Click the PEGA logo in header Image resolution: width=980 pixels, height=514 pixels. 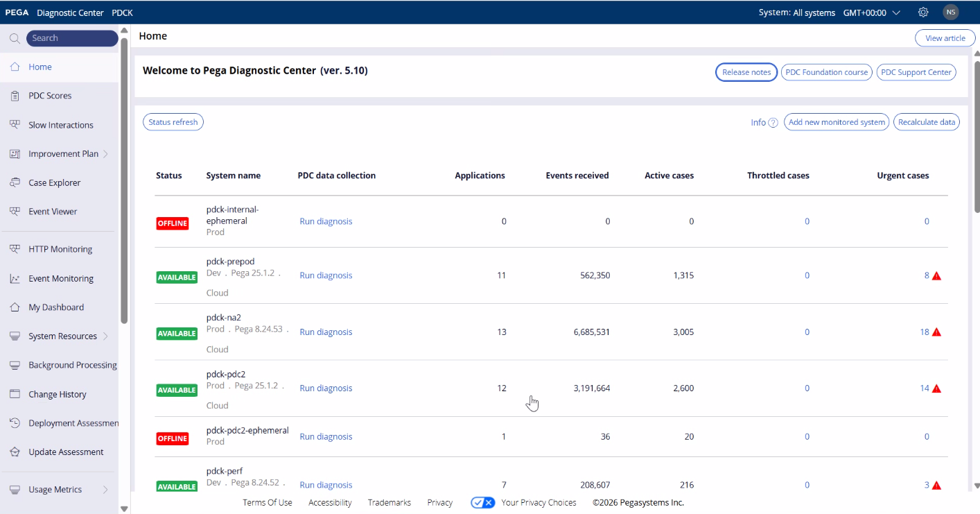point(17,12)
